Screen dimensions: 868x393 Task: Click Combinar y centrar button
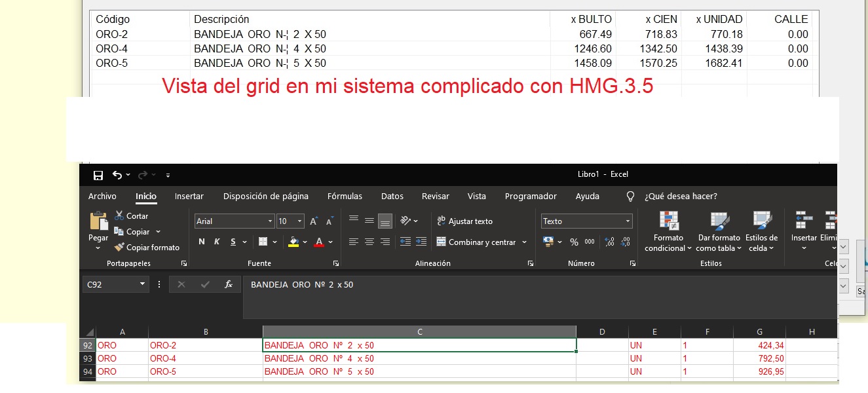[476, 242]
